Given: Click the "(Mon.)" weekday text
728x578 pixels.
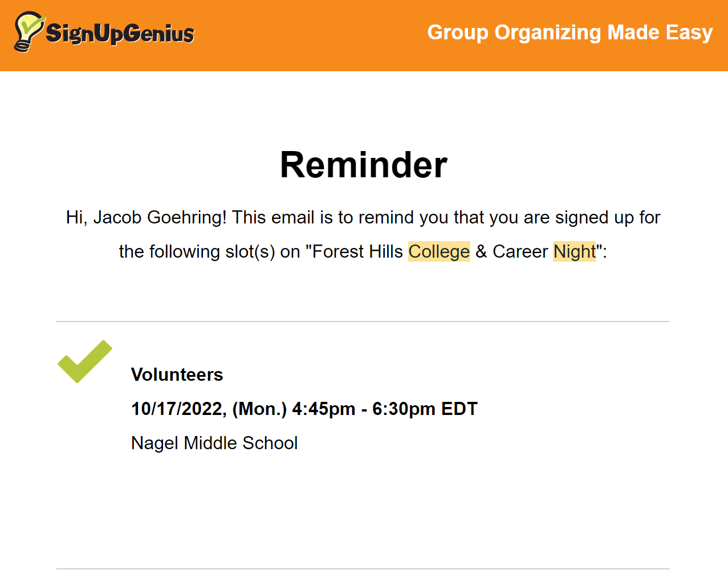Looking at the screenshot, I should pos(259,409).
